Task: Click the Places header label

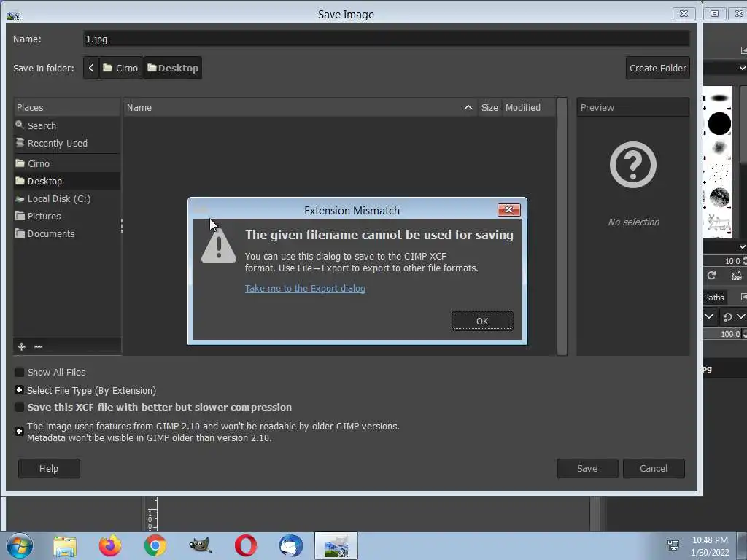Action: point(30,108)
